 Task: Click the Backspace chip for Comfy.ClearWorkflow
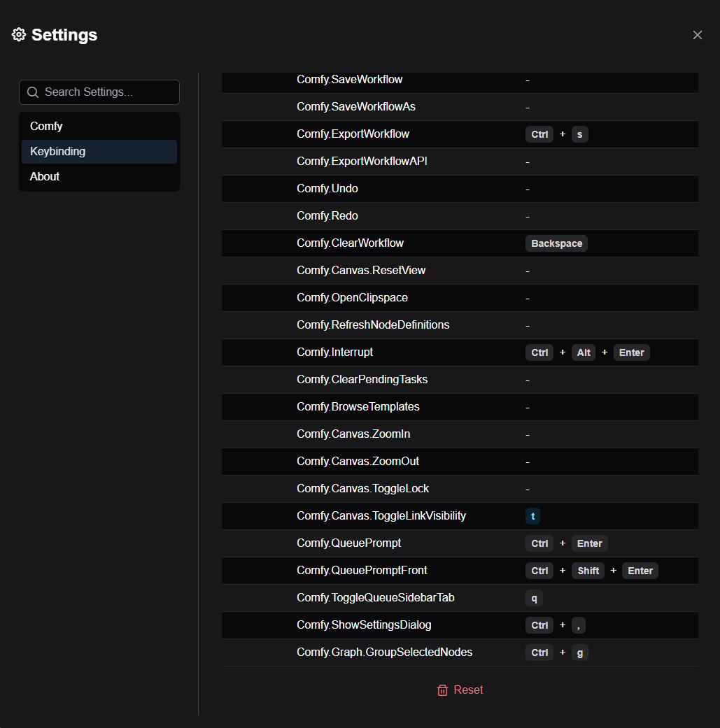tap(556, 243)
